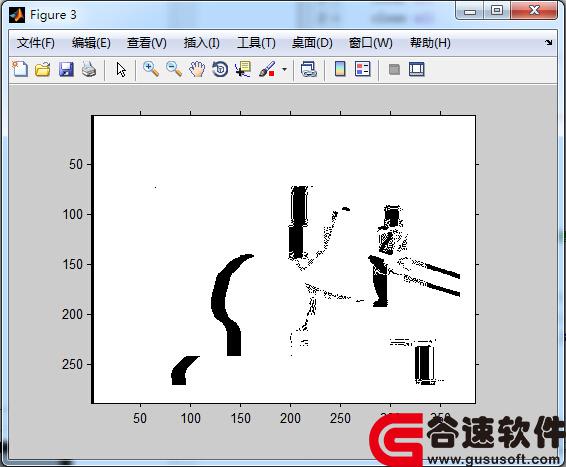The image size is (566, 467).
Task: Open the 文件(F) menu
Action: click(x=36, y=43)
